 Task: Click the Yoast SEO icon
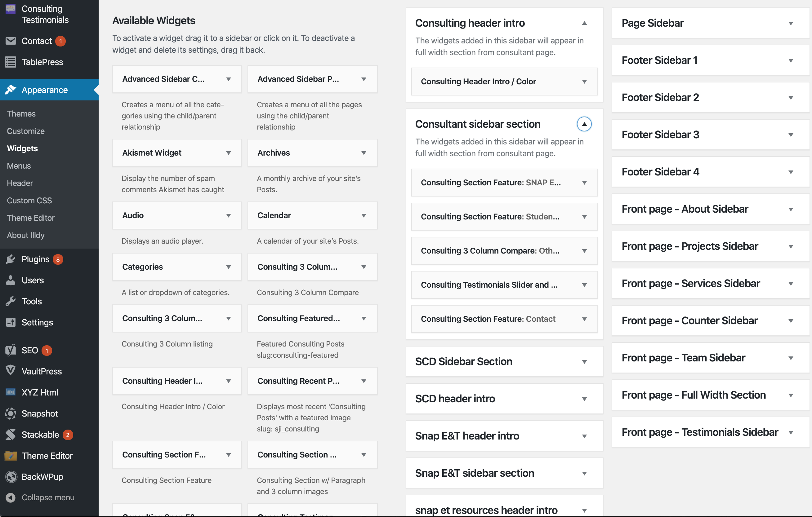(x=11, y=350)
